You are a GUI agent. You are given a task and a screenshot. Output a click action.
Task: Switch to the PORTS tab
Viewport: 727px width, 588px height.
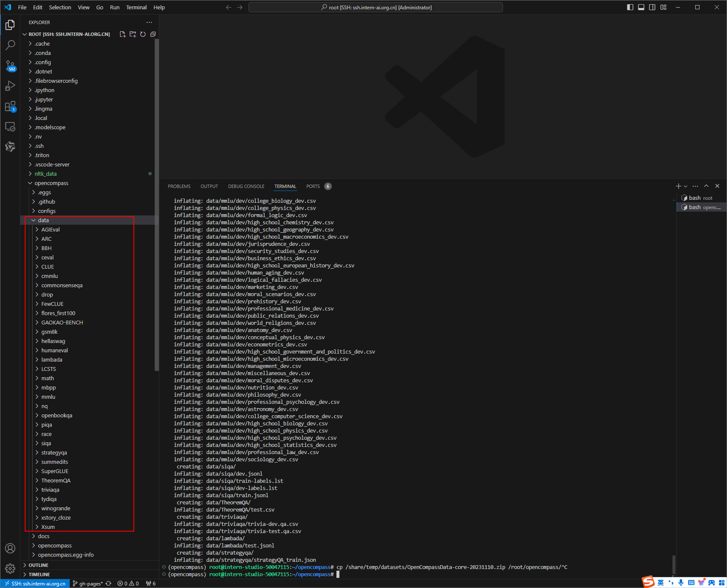(313, 186)
